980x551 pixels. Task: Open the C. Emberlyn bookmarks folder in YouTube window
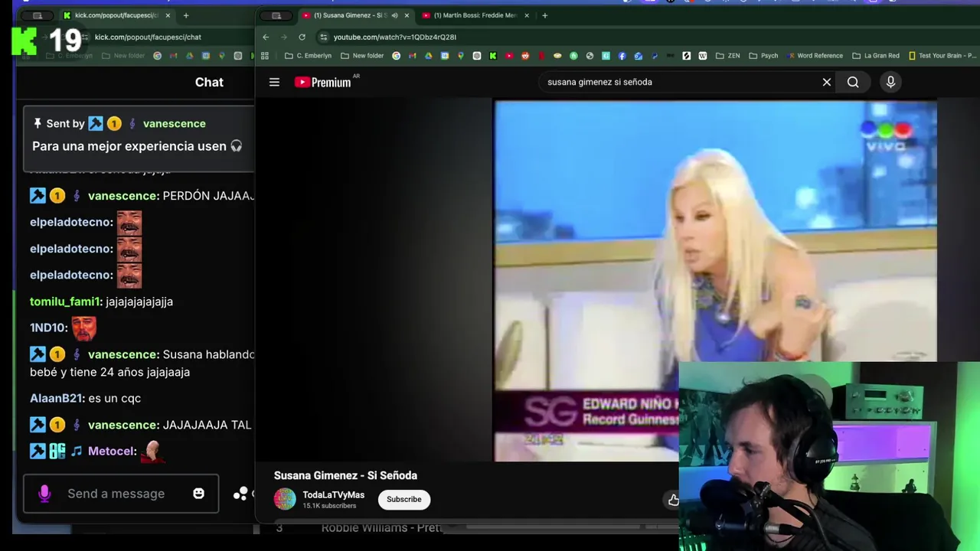[308, 55]
